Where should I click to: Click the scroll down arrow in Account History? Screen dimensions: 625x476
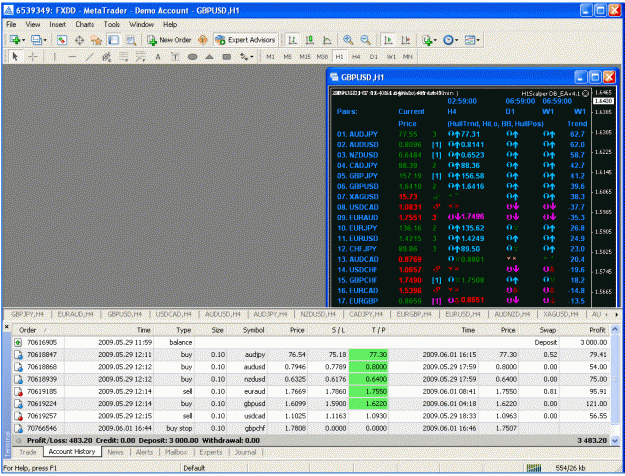pos(615,441)
